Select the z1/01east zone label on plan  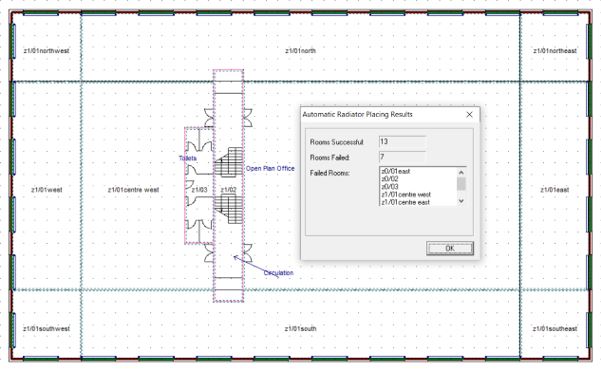pos(555,190)
